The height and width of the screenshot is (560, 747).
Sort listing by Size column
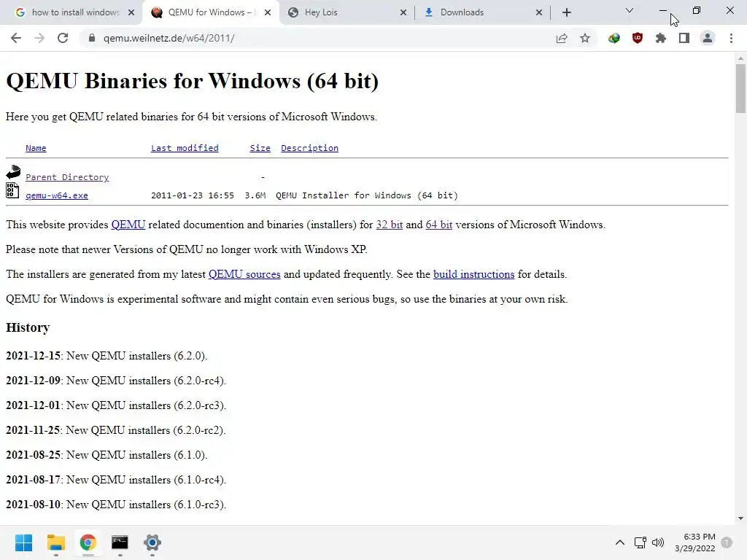260,148
